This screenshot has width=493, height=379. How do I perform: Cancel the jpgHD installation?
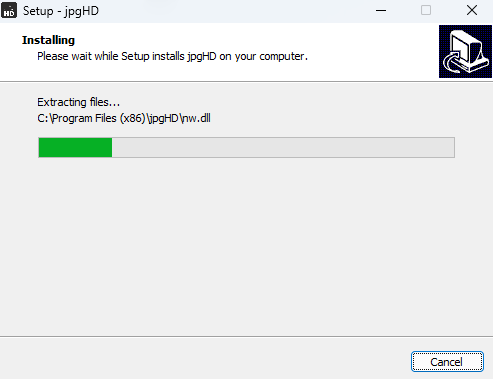[447, 362]
